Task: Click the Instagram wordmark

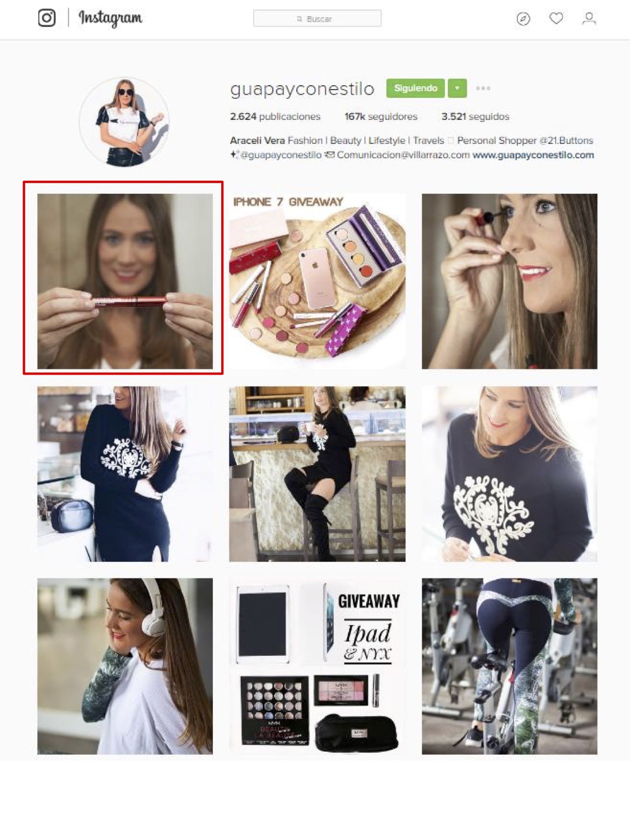Action: 110,18
